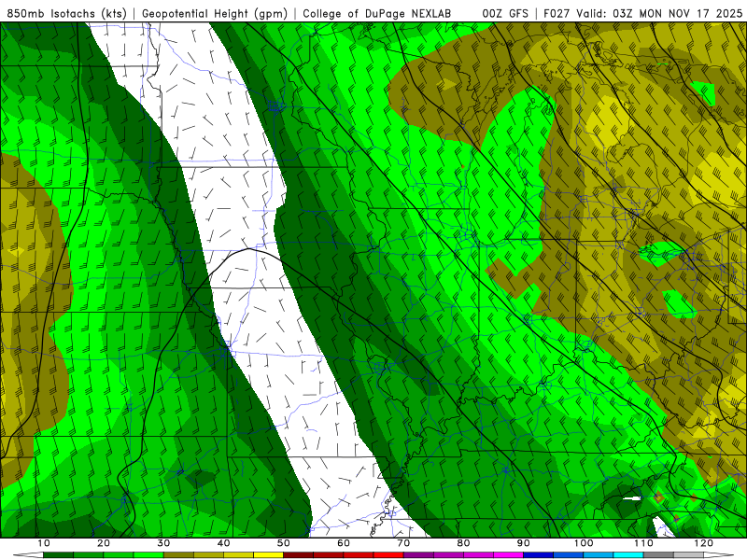Click the dark red swatch right of 50
This screenshot has height=560, width=747.
pyautogui.click(x=298, y=554)
